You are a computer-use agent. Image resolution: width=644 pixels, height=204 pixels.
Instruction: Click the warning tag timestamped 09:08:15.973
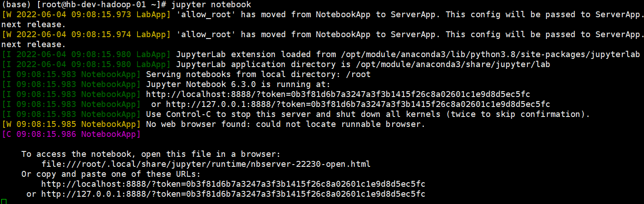[x=86, y=15]
